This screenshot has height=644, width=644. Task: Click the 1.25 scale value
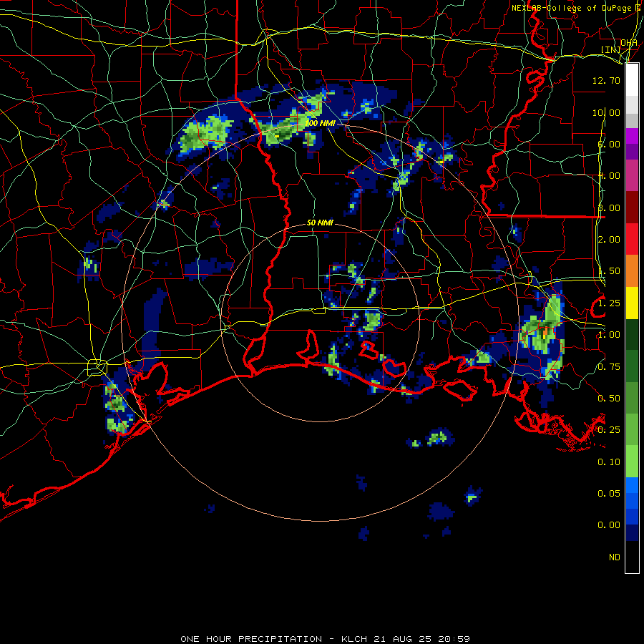point(609,303)
